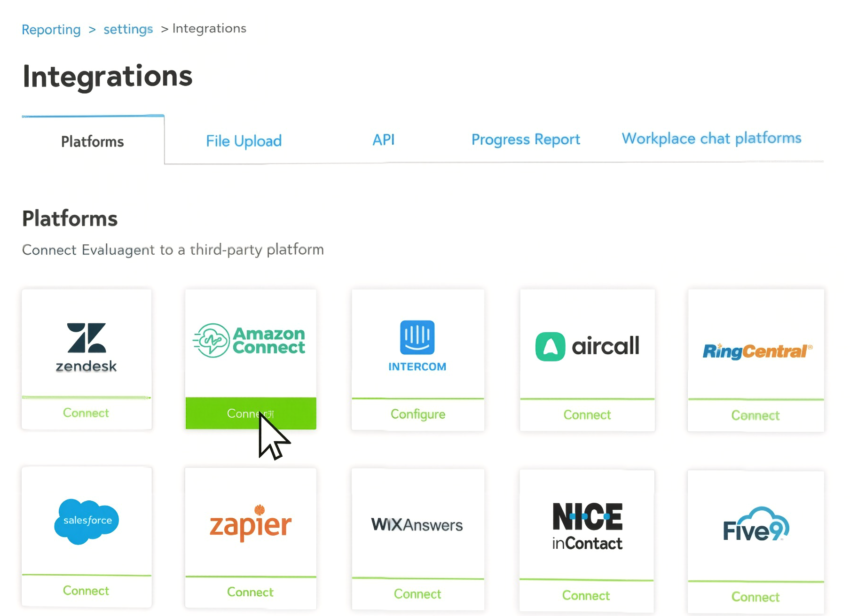The width and height of the screenshot is (850, 616).
Task: Click the Zendesk logo
Action: [87, 347]
